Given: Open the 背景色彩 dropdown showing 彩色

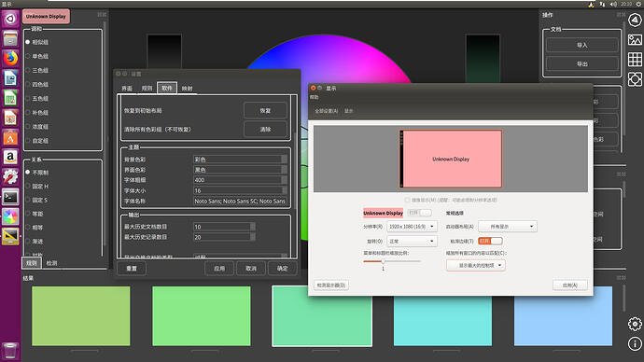Looking at the screenshot, I should click(240, 160).
